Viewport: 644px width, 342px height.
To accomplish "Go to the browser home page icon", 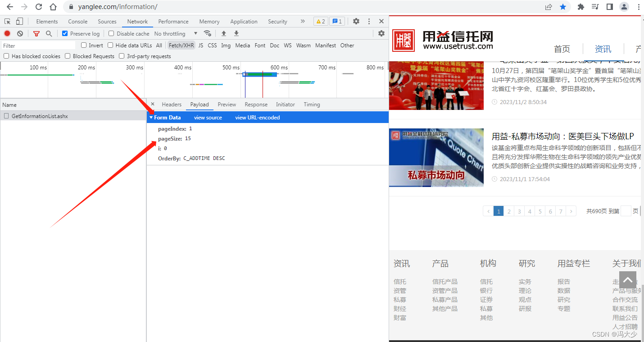I will click(53, 7).
